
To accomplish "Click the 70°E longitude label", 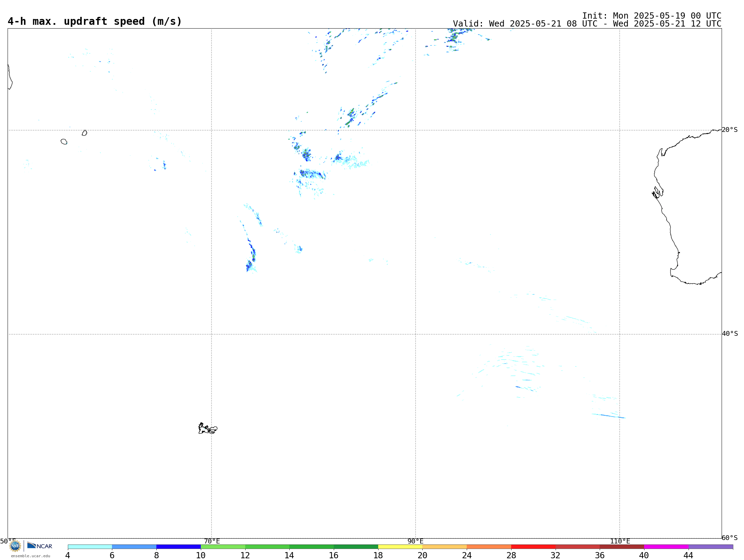I will [212, 541].
